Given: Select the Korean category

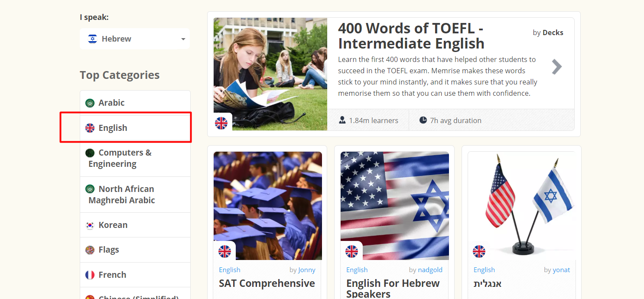Looking at the screenshot, I should click(x=135, y=225).
